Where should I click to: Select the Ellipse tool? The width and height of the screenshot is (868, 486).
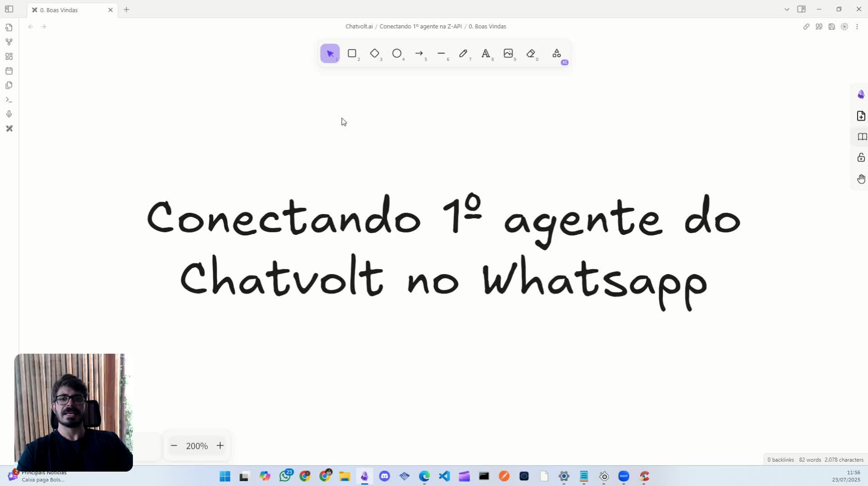(397, 53)
